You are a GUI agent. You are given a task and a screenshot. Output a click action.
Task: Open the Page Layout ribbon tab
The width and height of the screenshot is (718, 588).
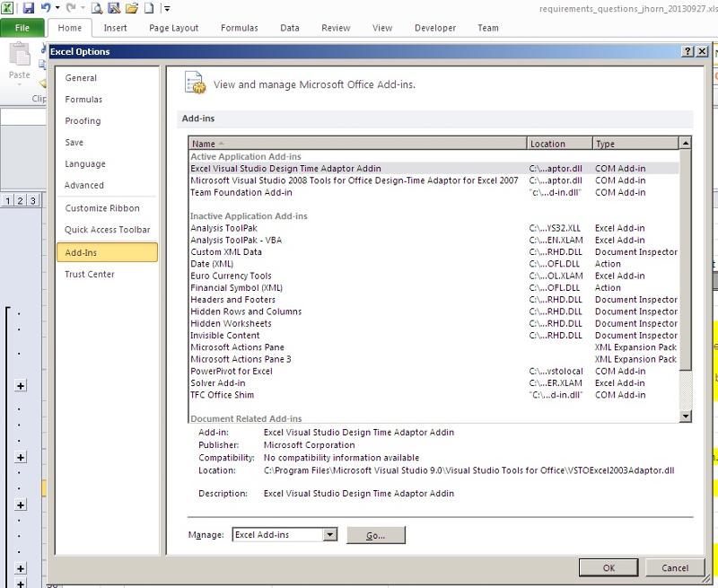click(173, 28)
